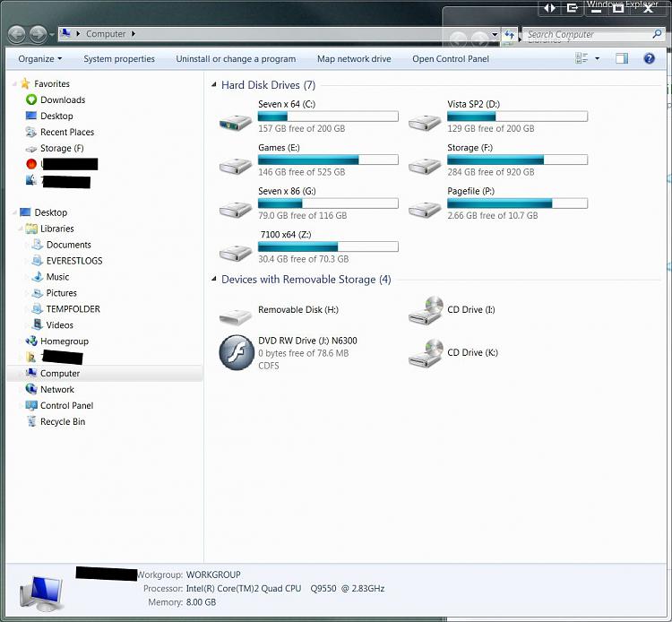Viewport: 672px width, 622px height.
Task: Open the DVD RW Drive (J:) Flash icon
Action: pyautogui.click(x=237, y=352)
